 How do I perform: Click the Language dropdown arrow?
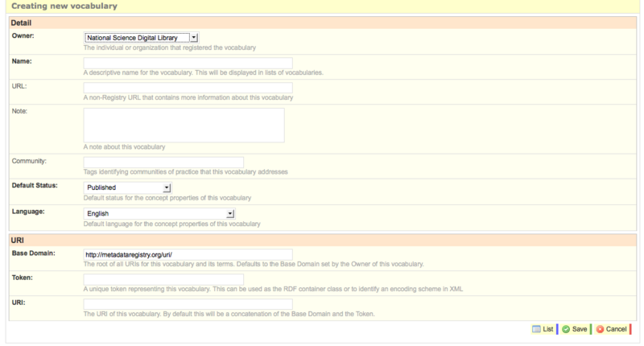tap(230, 213)
